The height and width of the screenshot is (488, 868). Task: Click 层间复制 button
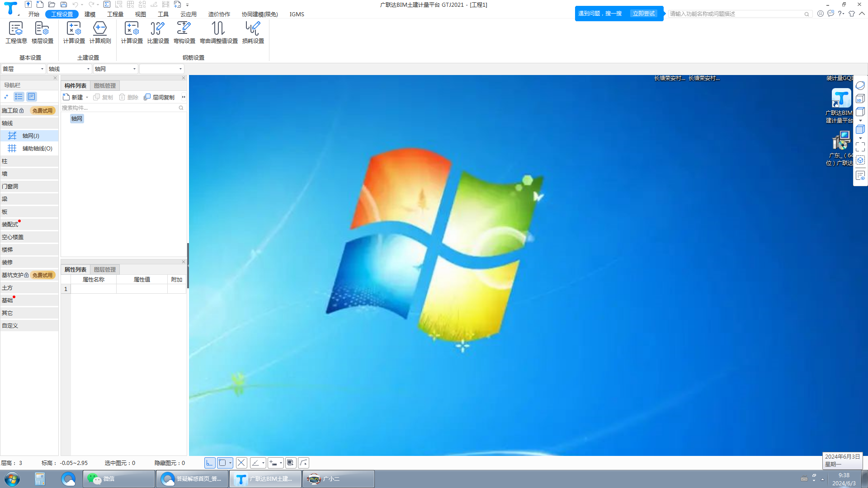click(159, 97)
